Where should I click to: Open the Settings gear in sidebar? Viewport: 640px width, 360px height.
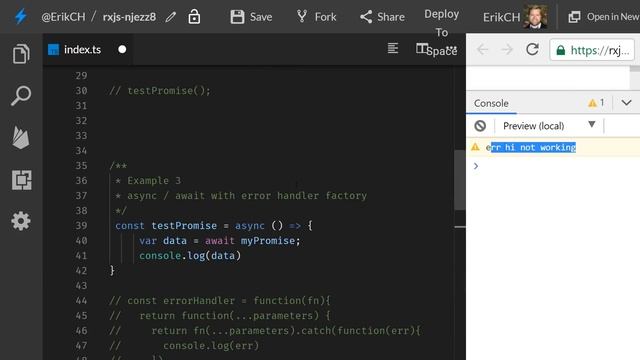(x=21, y=221)
